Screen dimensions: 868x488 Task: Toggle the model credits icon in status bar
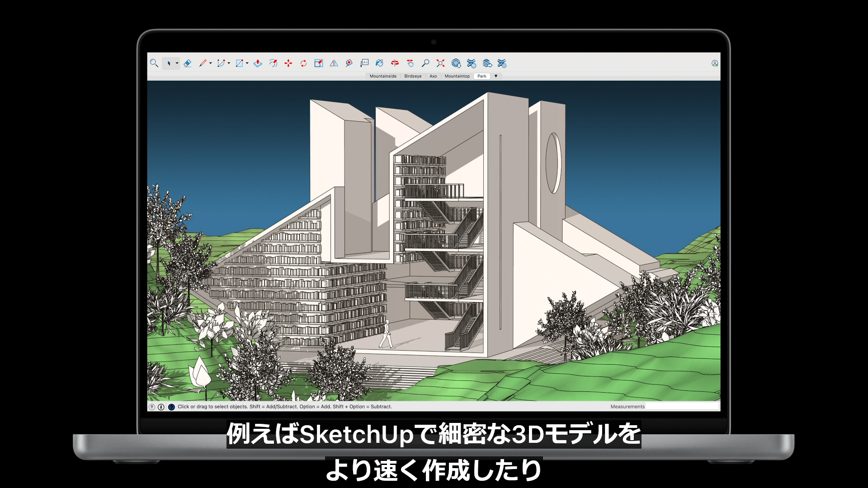click(161, 407)
